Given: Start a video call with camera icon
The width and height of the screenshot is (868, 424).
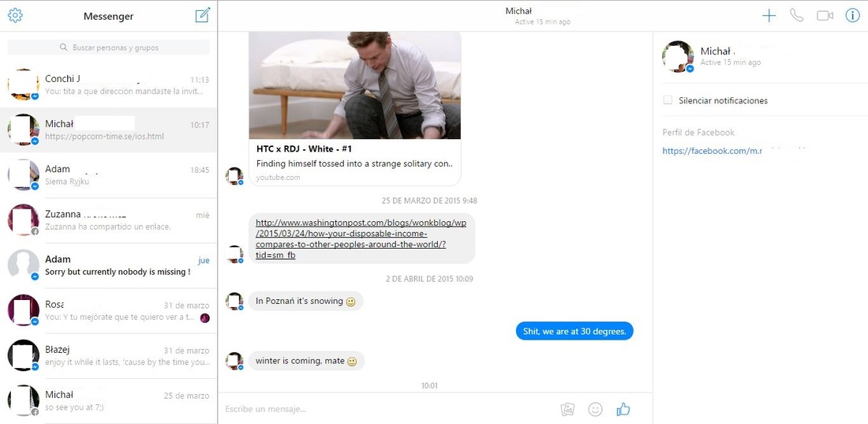Looking at the screenshot, I should pos(825,16).
